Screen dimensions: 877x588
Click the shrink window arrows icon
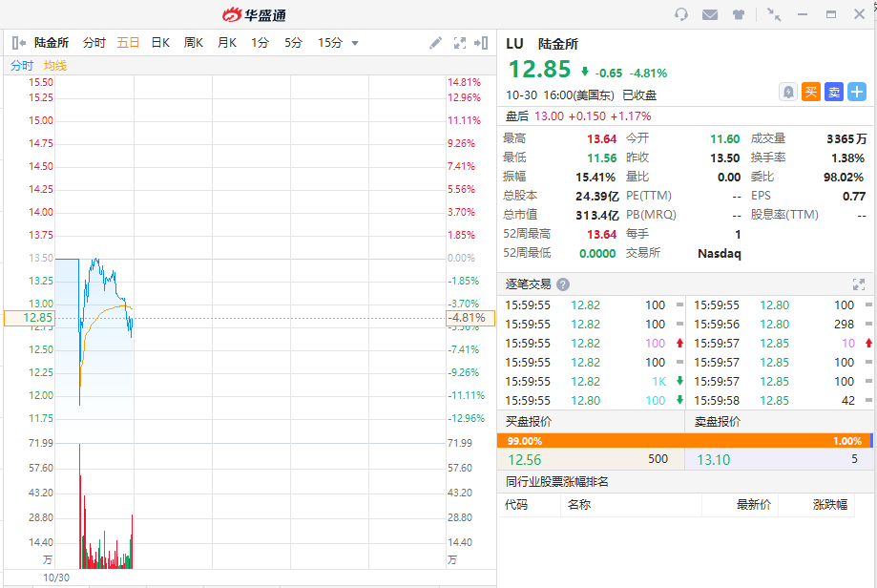(x=774, y=14)
